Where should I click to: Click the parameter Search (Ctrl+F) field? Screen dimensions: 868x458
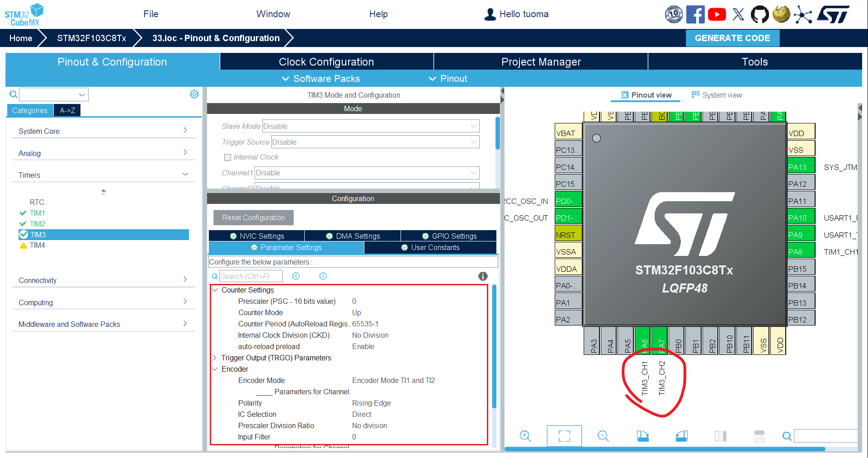pos(251,276)
